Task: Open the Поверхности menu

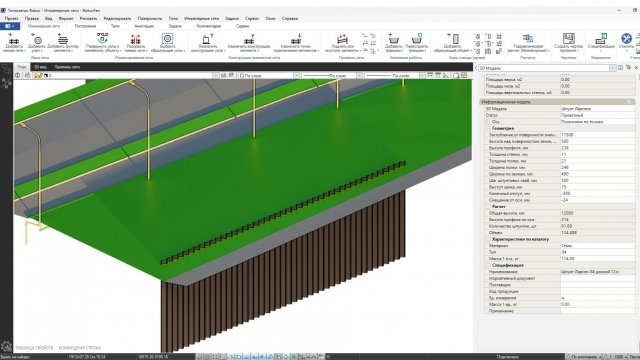Action: pyautogui.click(x=149, y=18)
